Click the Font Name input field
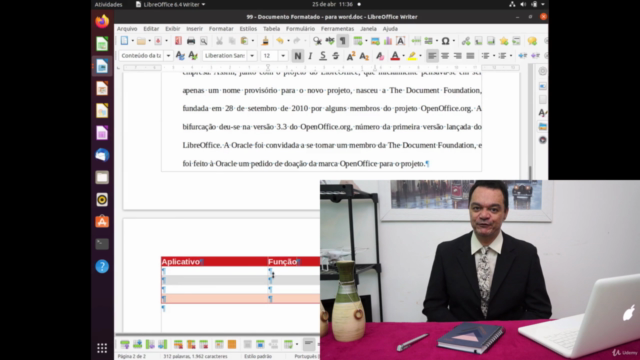Viewport: 640px width, 360px height. coord(225,56)
